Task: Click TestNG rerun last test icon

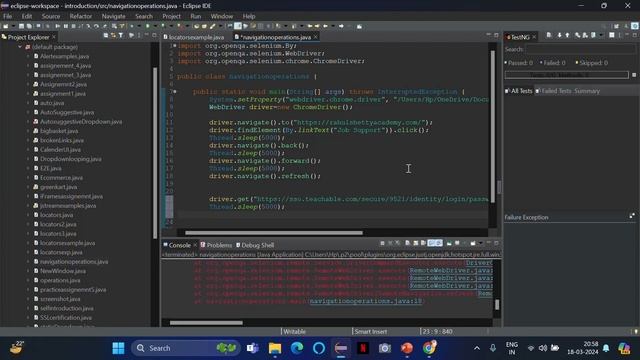Action: click(x=578, y=35)
